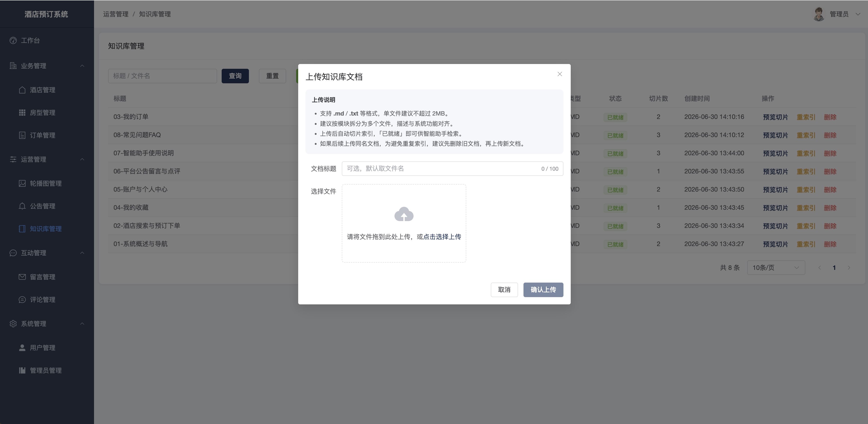Click page number 1 in pagination

tap(834, 267)
